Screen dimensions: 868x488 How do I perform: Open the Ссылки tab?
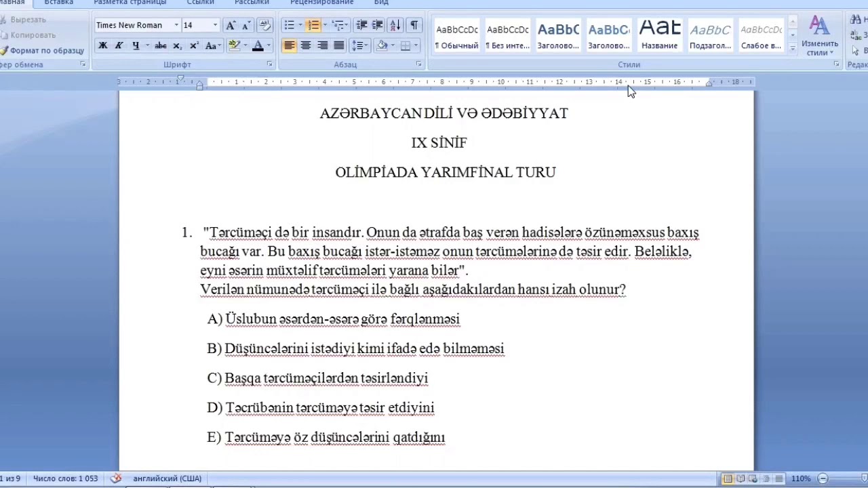tap(201, 3)
